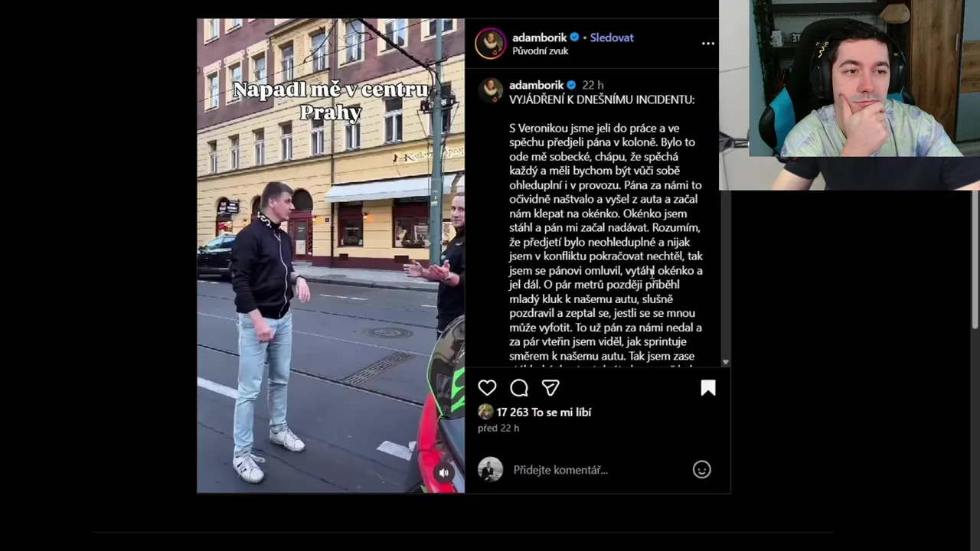Click the Sledovat follow button
The image size is (980, 551).
coord(612,37)
